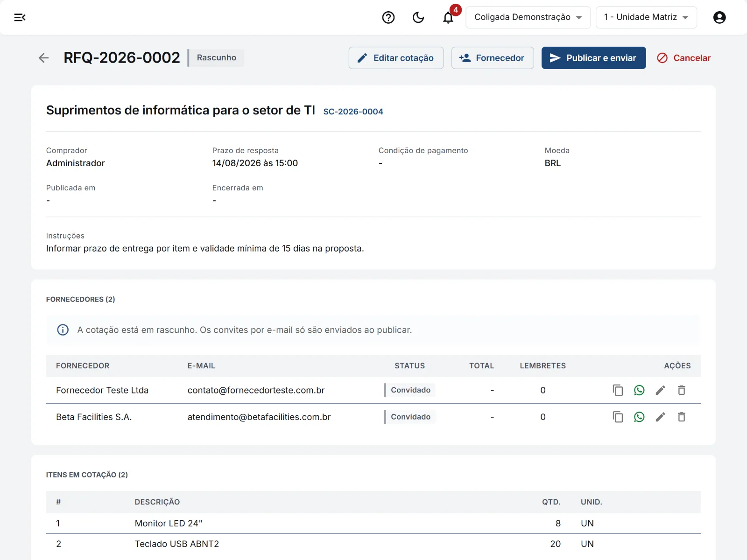The height and width of the screenshot is (560, 747).
Task: Open the 1 - Unidade Matriz dropdown
Action: [646, 17]
